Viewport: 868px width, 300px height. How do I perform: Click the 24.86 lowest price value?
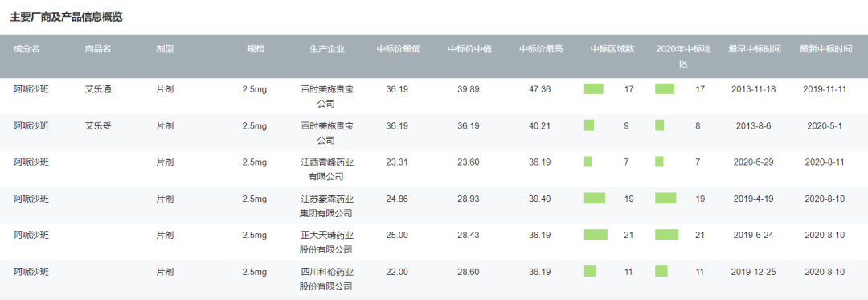point(397,199)
